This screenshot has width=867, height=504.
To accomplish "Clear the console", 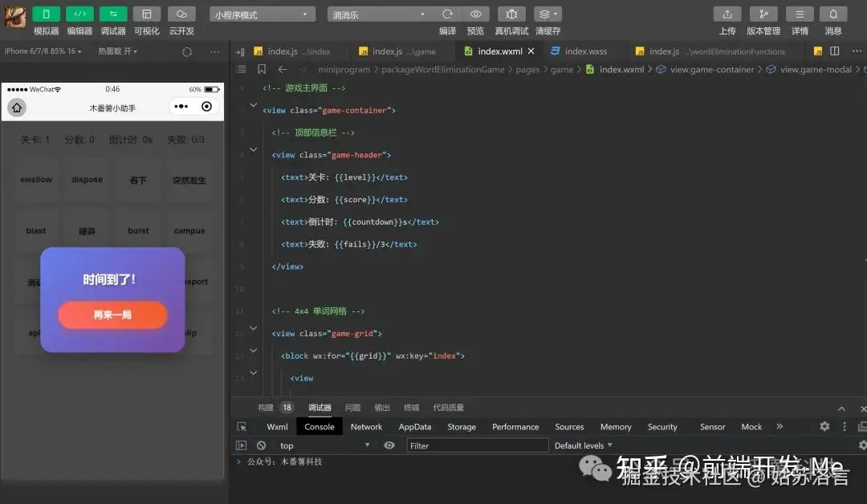I will [x=261, y=445].
